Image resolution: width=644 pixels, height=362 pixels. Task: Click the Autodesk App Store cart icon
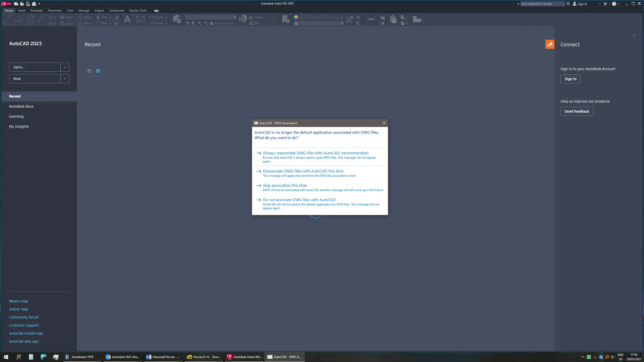(605, 4)
